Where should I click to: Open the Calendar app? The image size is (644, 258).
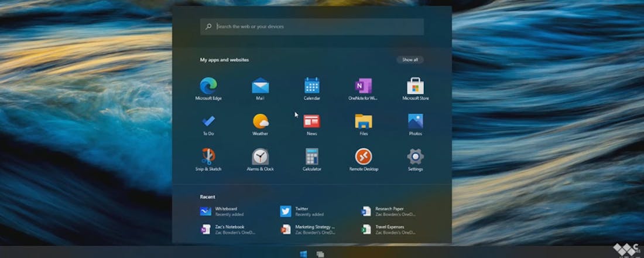(311, 89)
